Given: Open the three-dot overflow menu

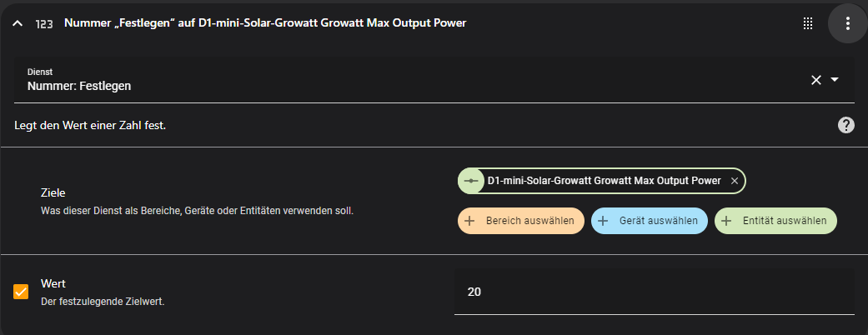Looking at the screenshot, I should tap(847, 23).
